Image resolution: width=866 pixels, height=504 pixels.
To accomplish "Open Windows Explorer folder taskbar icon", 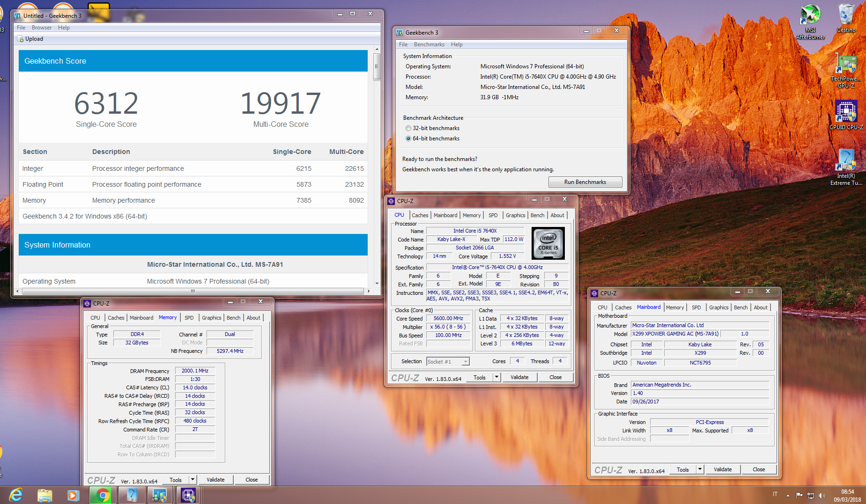I will [45, 495].
